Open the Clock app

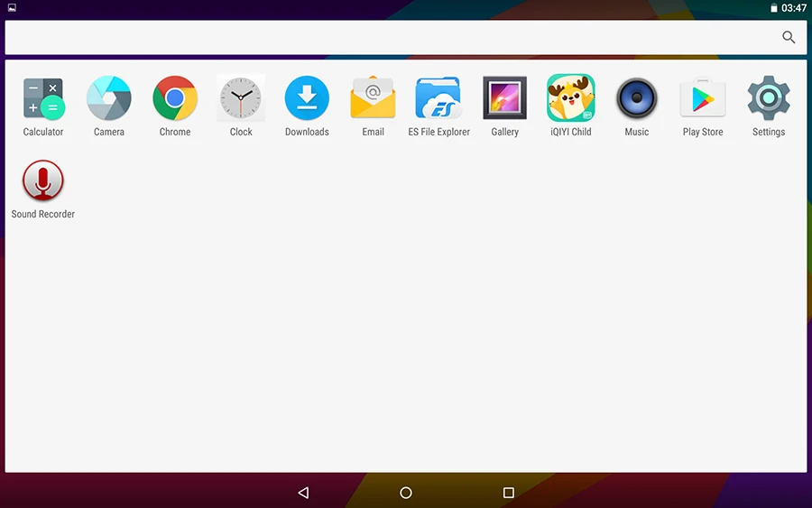(241, 98)
